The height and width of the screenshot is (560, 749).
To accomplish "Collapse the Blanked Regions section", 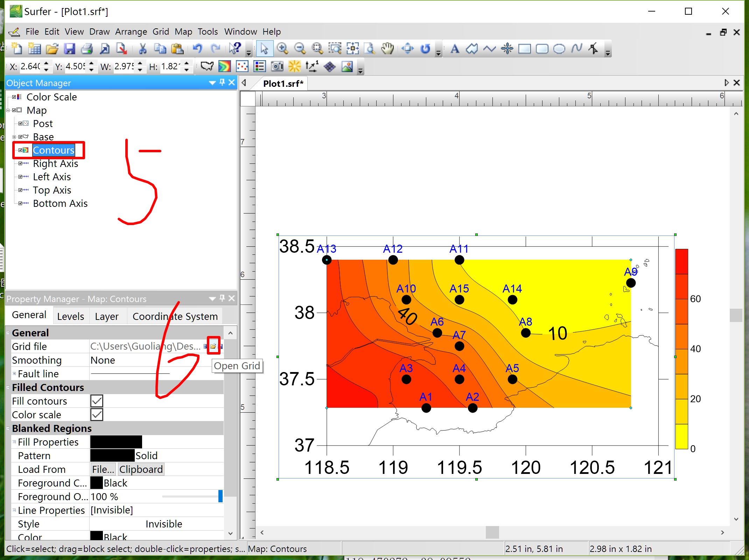I will pyautogui.click(x=8, y=428).
